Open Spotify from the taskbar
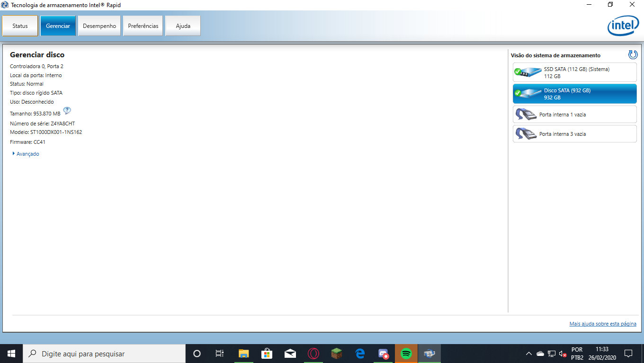Image resolution: width=644 pixels, height=363 pixels. click(406, 354)
